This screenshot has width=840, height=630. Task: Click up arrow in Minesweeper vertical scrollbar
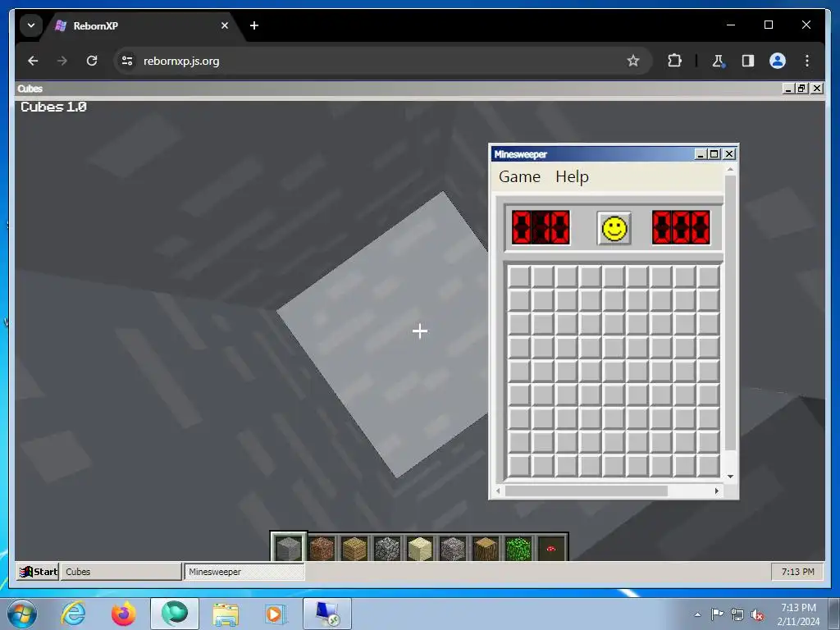[730, 169]
